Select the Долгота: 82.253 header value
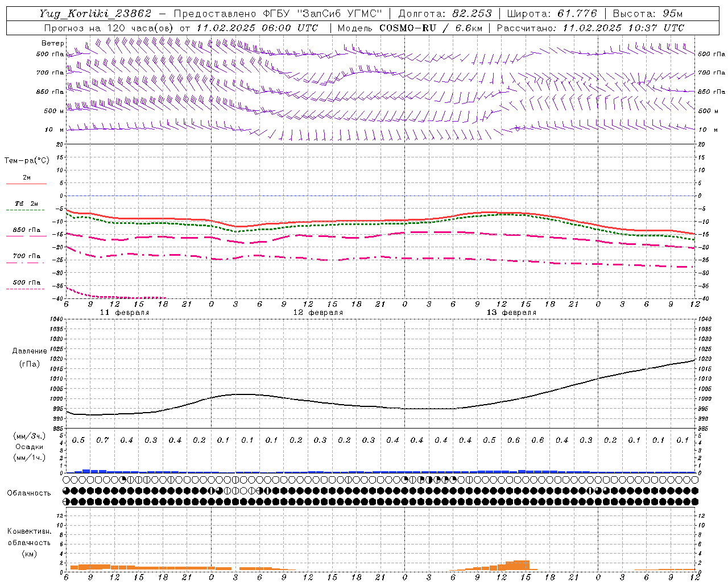The image size is (728, 582). (445, 14)
